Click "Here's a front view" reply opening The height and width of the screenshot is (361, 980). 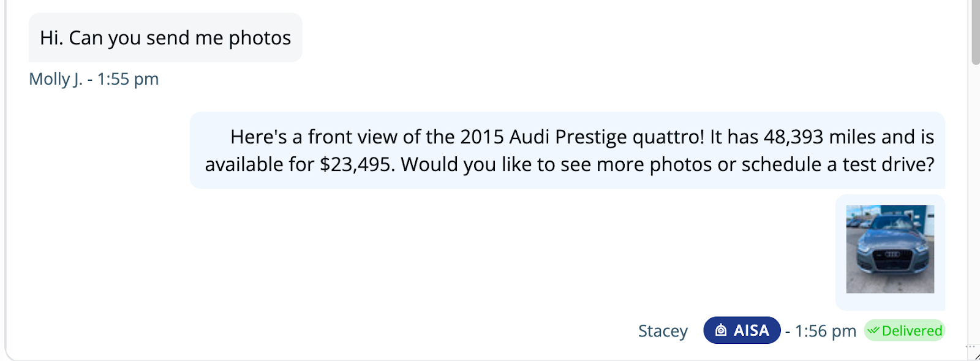click(312, 137)
